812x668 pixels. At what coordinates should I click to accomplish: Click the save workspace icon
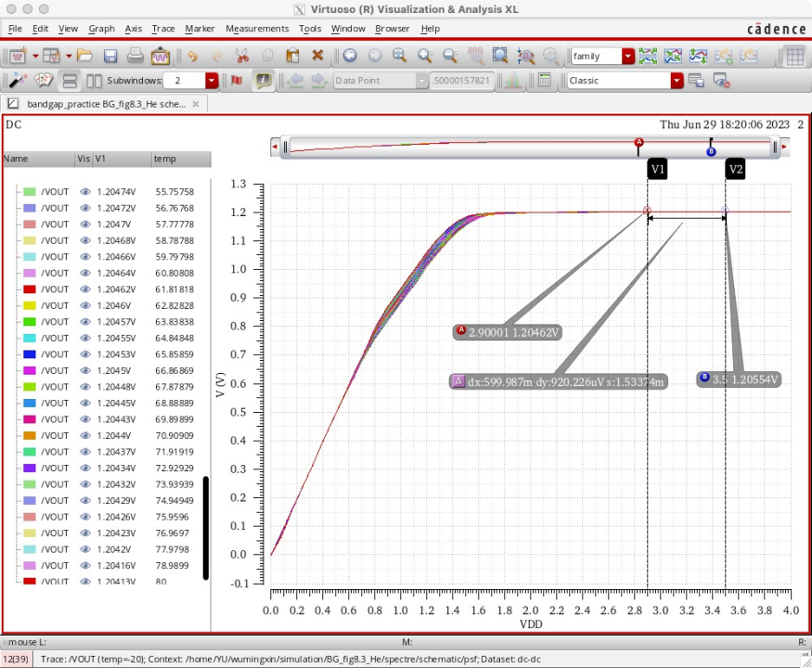click(x=697, y=81)
